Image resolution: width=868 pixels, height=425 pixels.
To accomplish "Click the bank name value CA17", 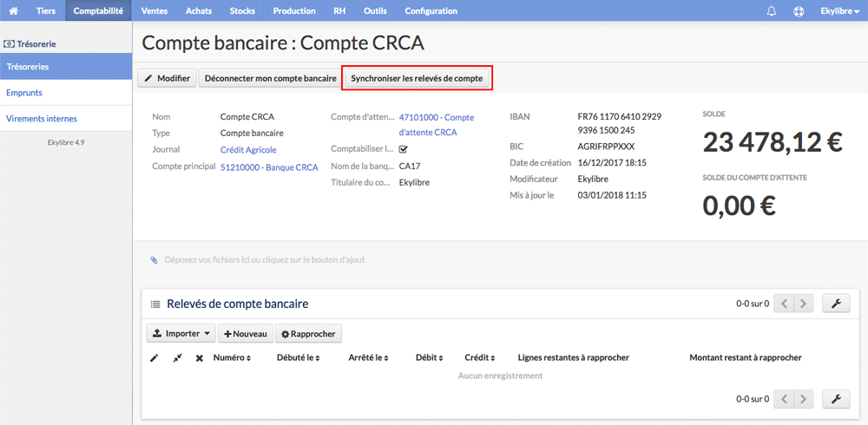I will point(410,166).
